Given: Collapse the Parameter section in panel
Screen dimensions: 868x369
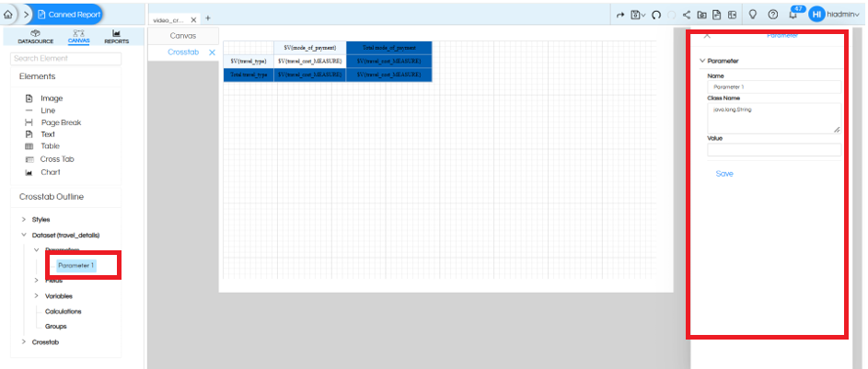Looking at the screenshot, I should pyautogui.click(x=702, y=61).
